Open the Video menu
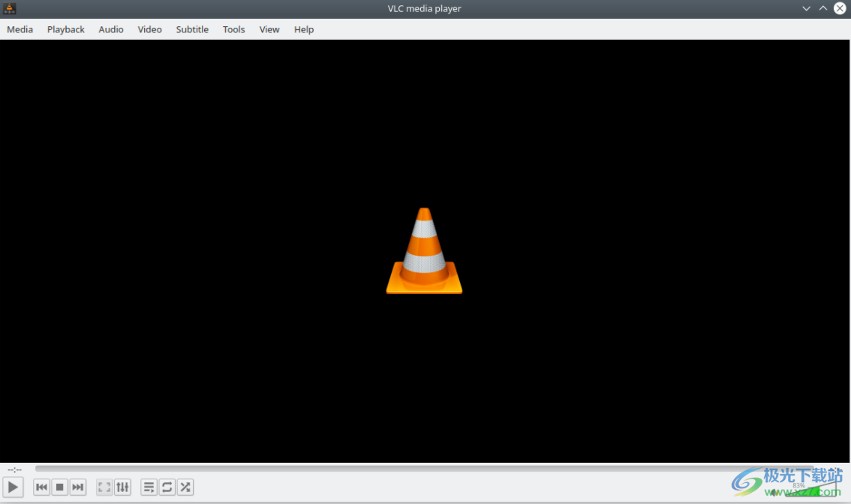 (x=150, y=29)
